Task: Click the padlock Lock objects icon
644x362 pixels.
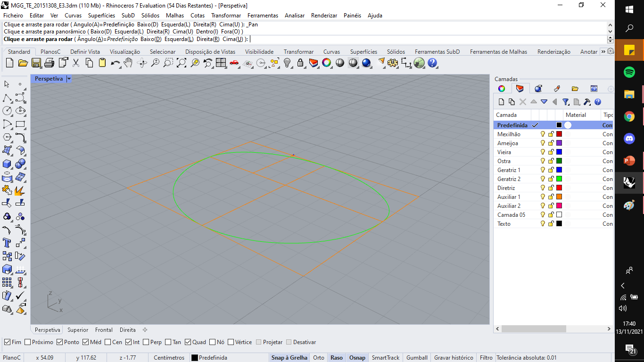Action: 300,63
